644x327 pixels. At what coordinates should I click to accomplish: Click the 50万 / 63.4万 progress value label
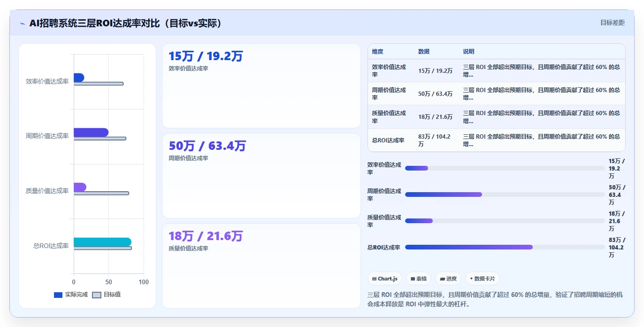[x=617, y=195]
